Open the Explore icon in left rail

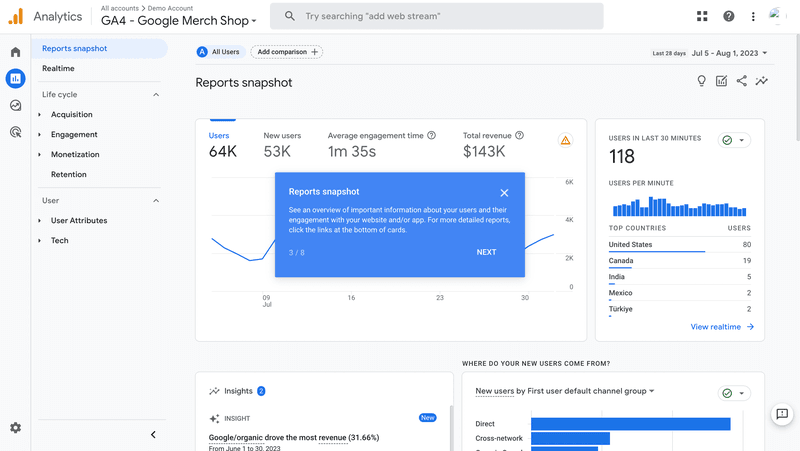(x=15, y=105)
